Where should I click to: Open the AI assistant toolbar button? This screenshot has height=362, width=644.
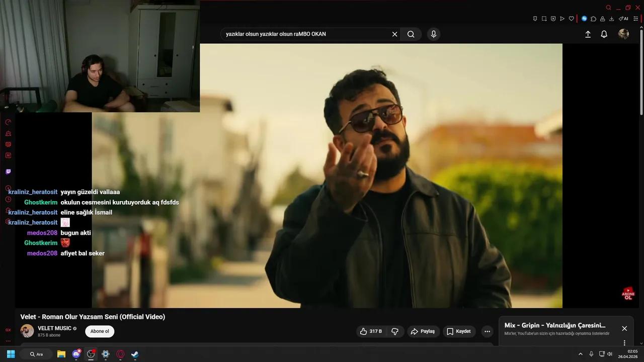click(623, 19)
